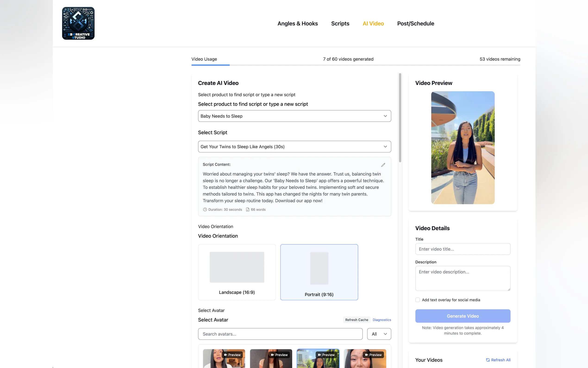Image resolution: width=588 pixels, height=368 pixels.
Task: Click the XB Creative Studio logo
Action: point(78,23)
